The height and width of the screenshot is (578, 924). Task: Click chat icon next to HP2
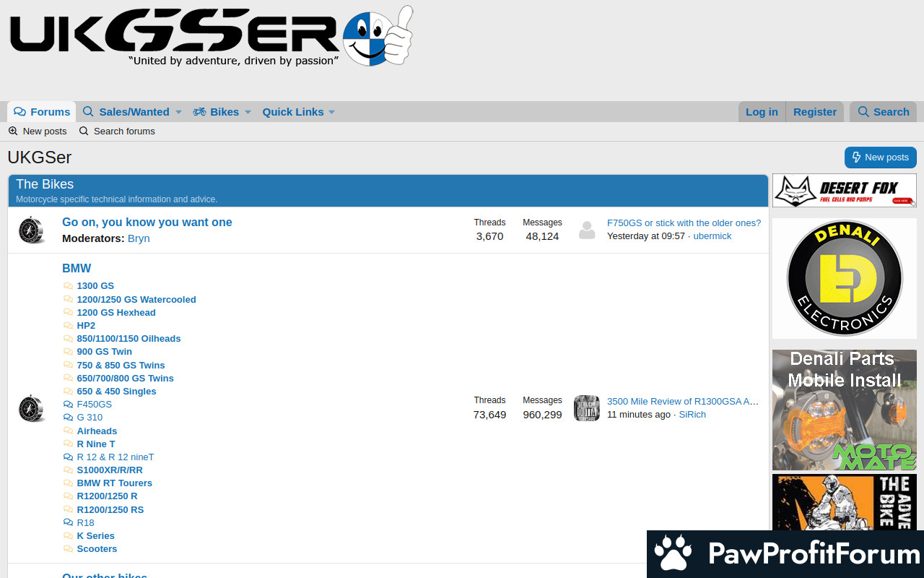68,326
